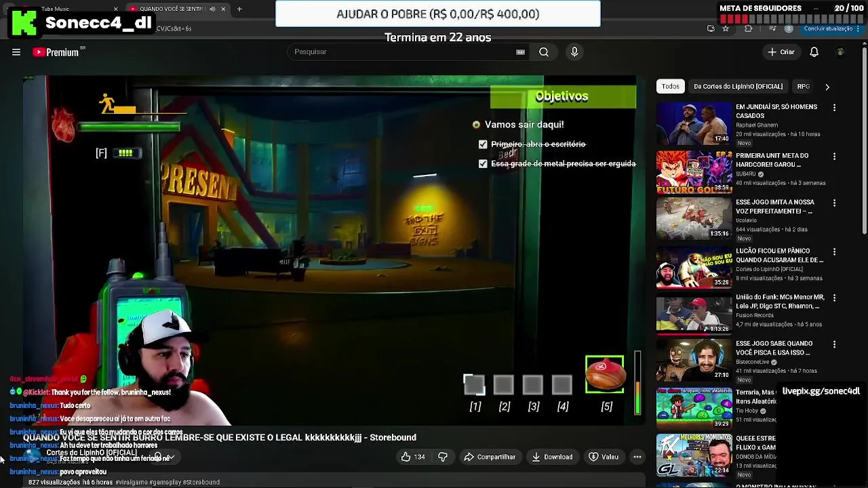The width and height of the screenshot is (868, 488).
Task: Open YouTube notifications bell
Action: tap(814, 52)
